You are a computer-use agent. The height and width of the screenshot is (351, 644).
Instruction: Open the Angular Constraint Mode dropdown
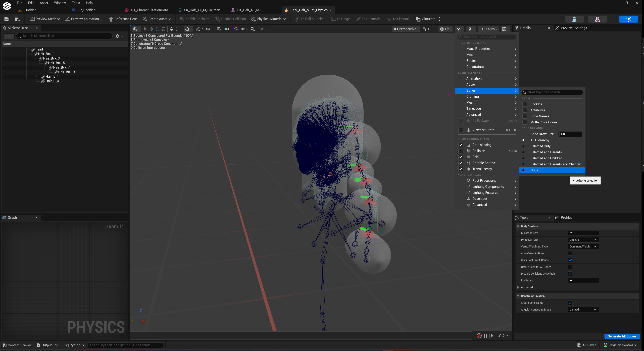click(583, 310)
